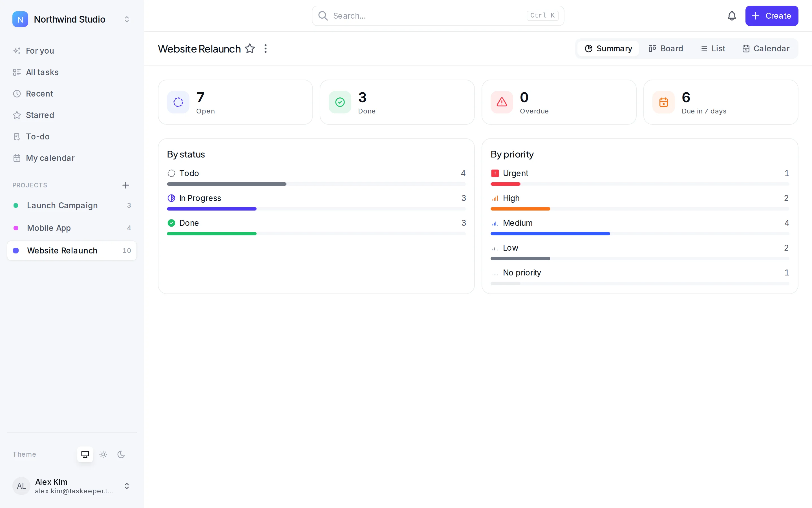
Task: Click the In Progress status icon
Action: coord(171,198)
